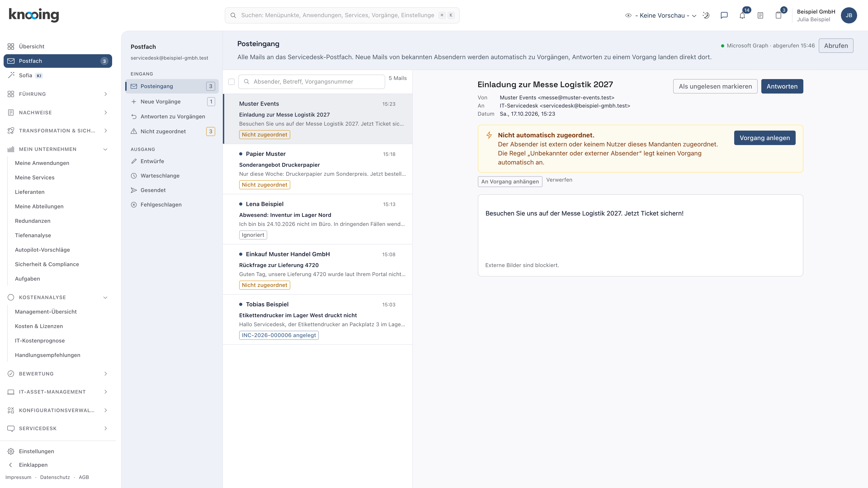Open Meine Anwendungen menu item
868x488 pixels.
pos(42,163)
